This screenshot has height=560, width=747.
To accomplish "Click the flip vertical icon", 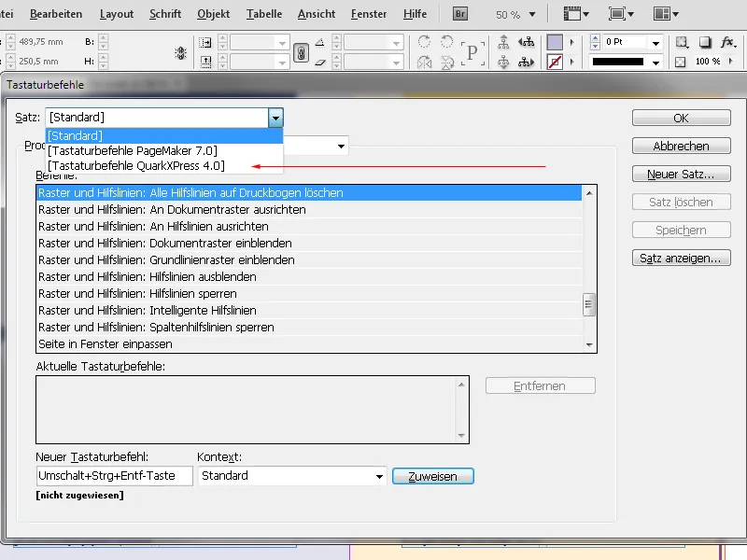I will 447,62.
